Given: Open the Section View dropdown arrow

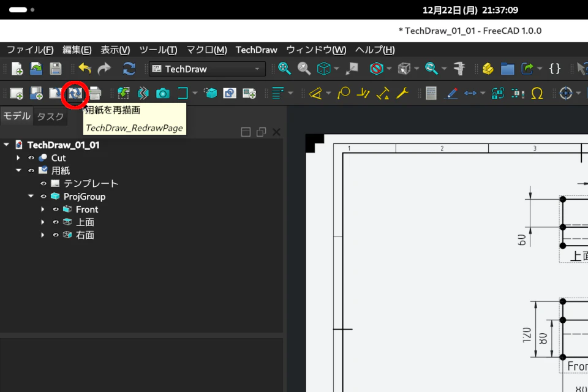Looking at the screenshot, I should (x=195, y=93).
